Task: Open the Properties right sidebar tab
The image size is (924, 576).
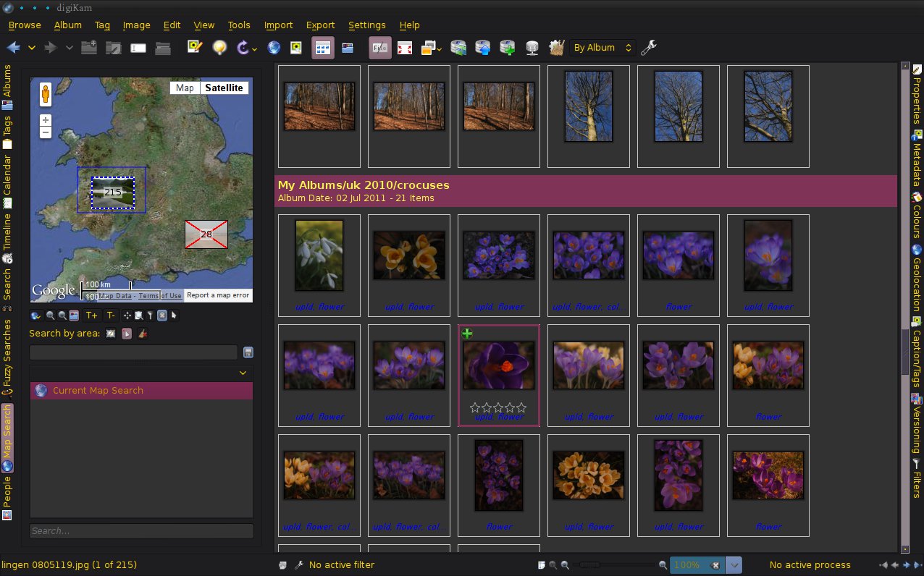Action: point(917,95)
